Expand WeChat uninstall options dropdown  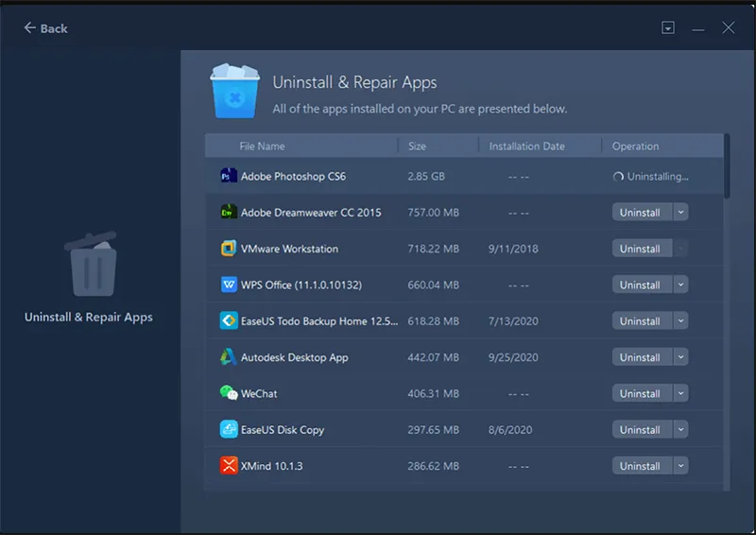pyautogui.click(x=680, y=393)
